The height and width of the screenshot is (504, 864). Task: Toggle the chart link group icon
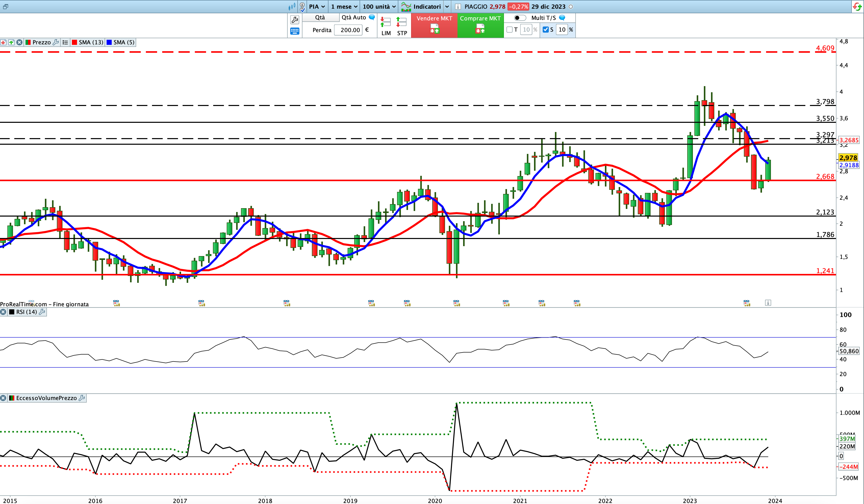click(x=302, y=7)
